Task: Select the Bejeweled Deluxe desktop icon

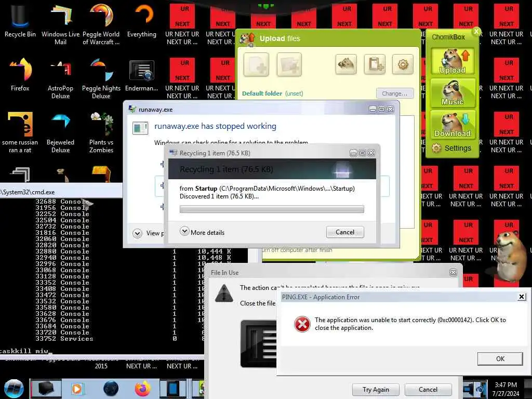Action: click(60, 132)
